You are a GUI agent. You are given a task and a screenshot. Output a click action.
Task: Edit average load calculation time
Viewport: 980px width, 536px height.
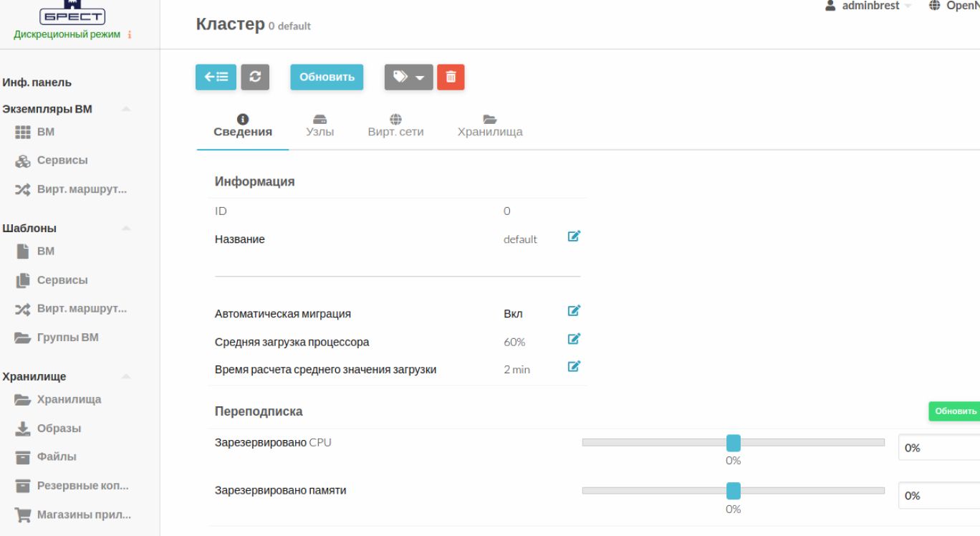pos(573,367)
